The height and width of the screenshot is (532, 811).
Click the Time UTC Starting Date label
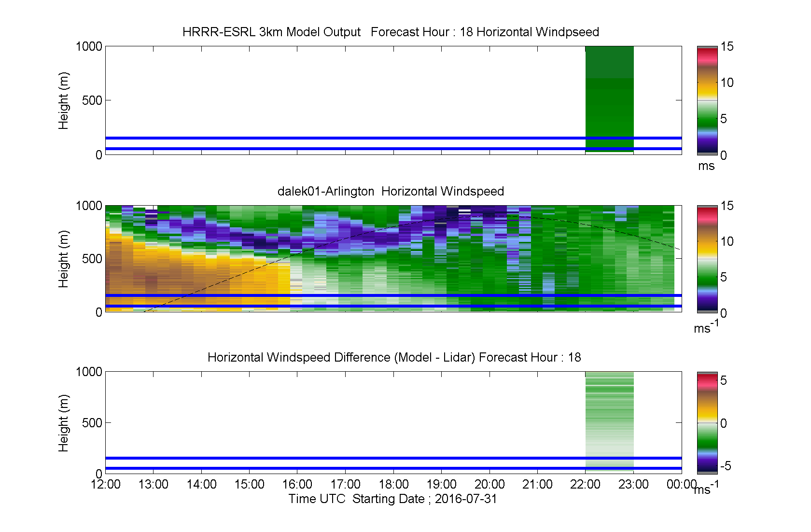392,499
